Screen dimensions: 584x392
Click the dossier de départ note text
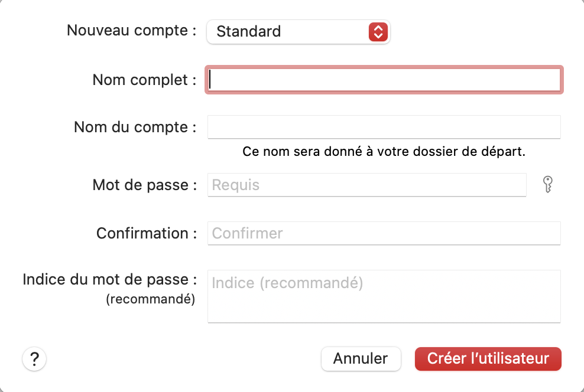[x=384, y=151]
